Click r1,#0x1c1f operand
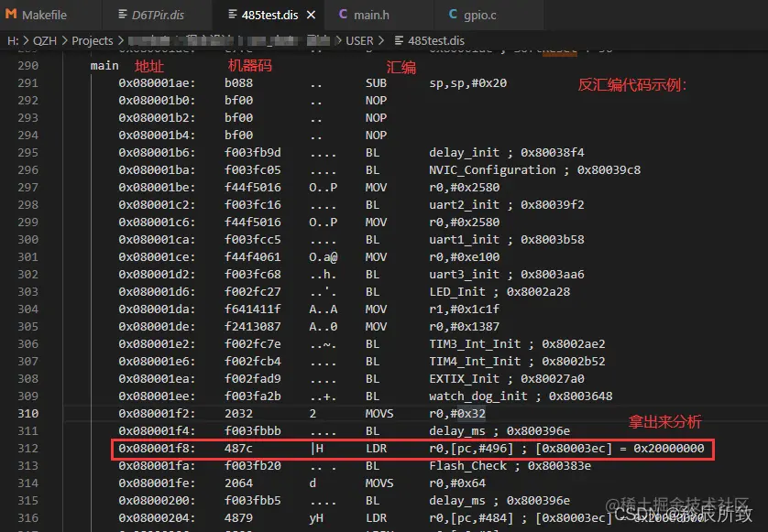768x532 pixels. 465,309
